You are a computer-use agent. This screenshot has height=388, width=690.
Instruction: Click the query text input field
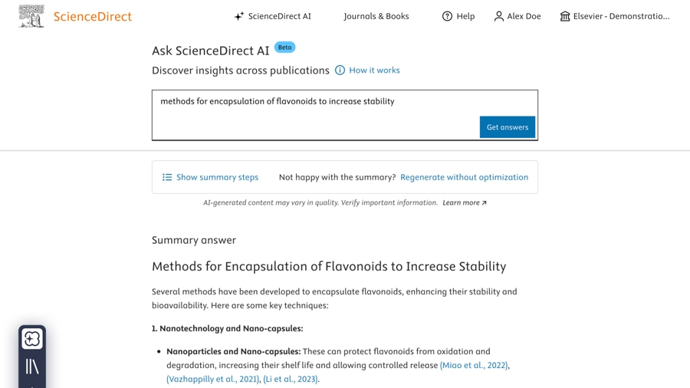click(x=345, y=115)
